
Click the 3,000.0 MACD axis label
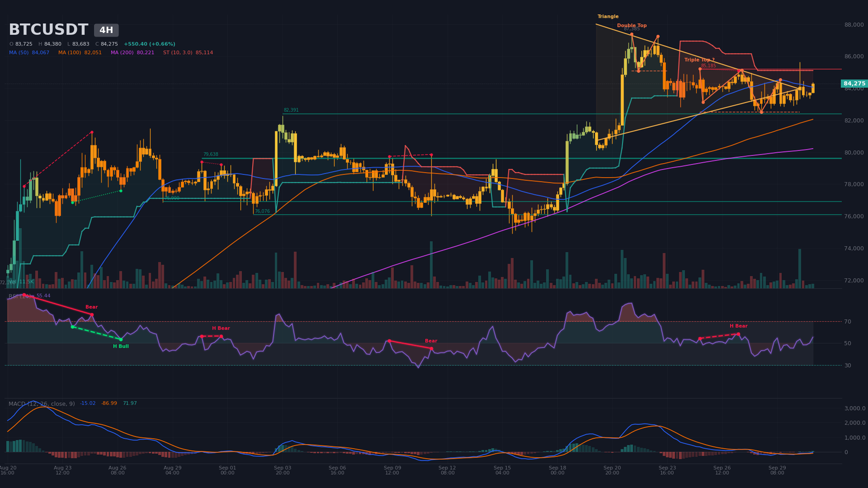coord(854,408)
